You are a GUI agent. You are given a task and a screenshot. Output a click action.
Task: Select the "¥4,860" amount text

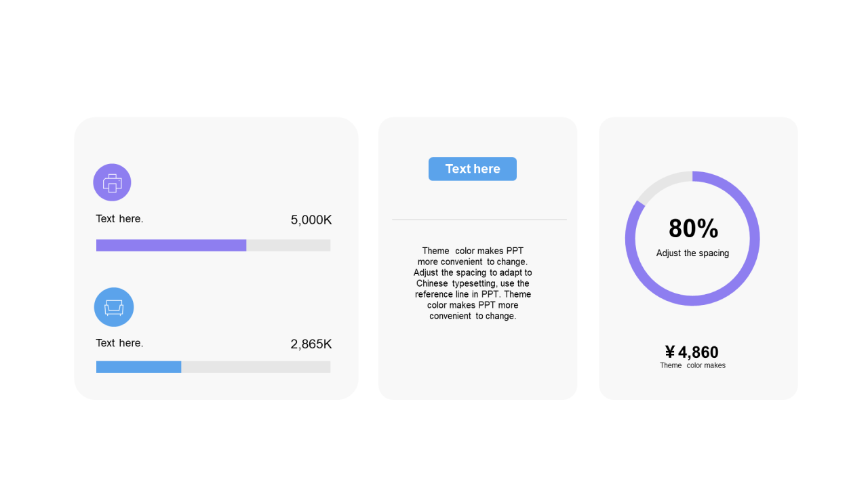click(692, 352)
